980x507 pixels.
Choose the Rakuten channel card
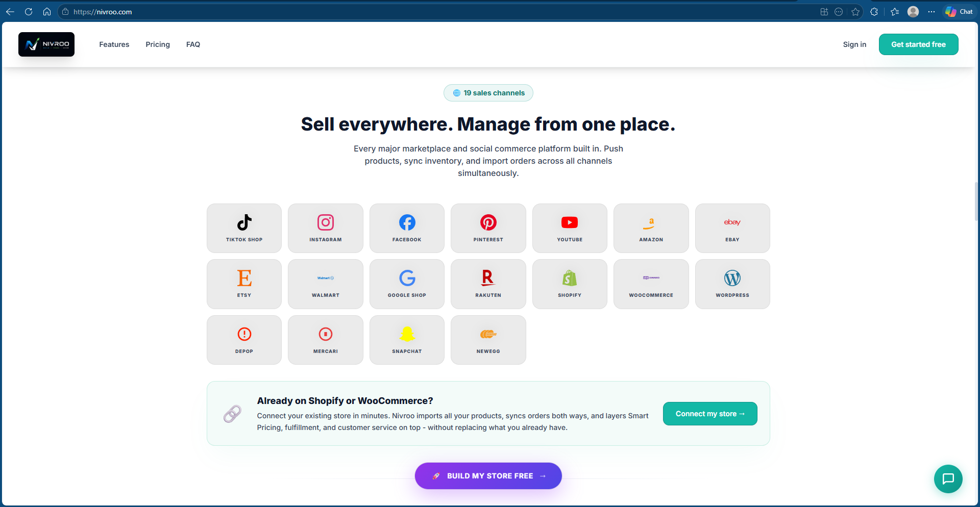488,284
